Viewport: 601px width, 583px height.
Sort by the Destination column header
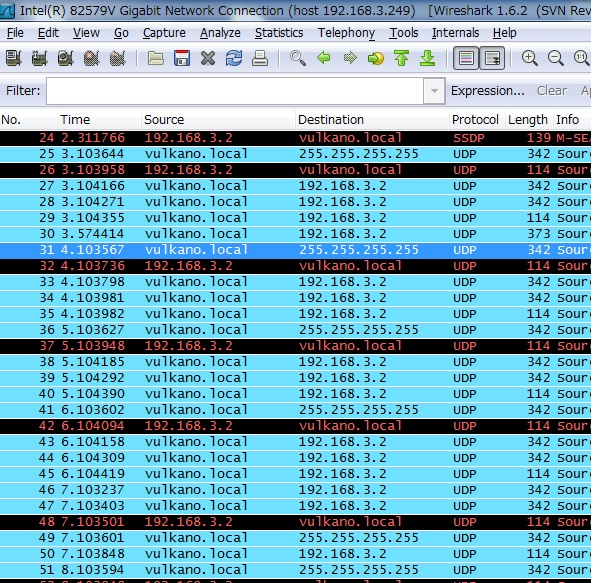(x=373, y=120)
